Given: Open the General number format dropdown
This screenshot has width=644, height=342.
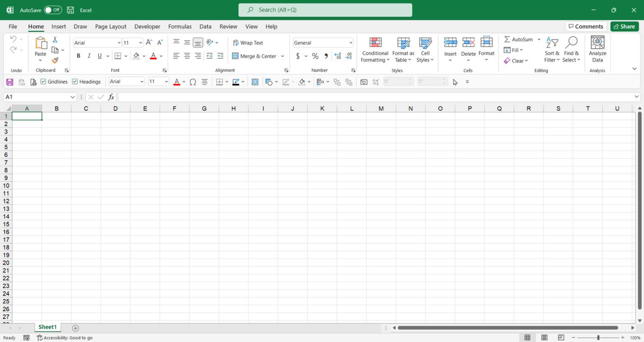Looking at the screenshot, I should (x=351, y=42).
